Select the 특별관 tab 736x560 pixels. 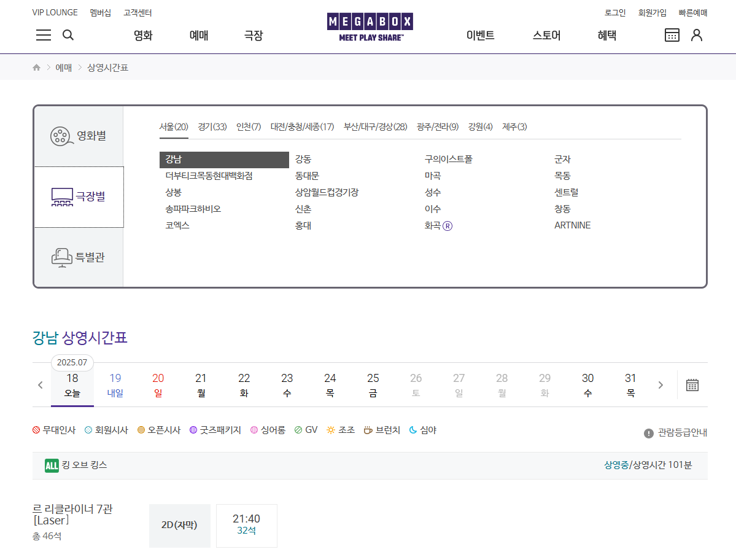tap(79, 257)
